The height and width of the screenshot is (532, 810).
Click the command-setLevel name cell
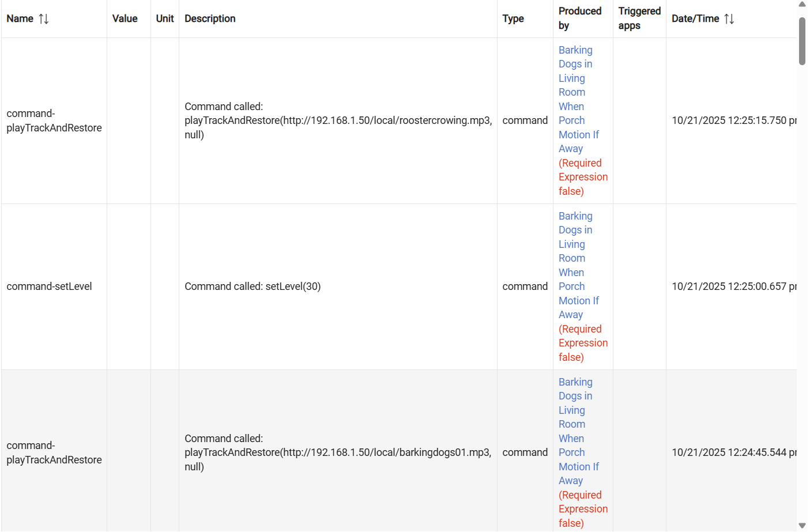click(x=49, y=286)
